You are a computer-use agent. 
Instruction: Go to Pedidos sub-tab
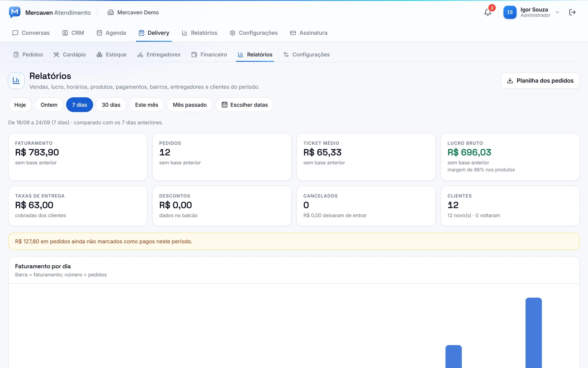28,54
